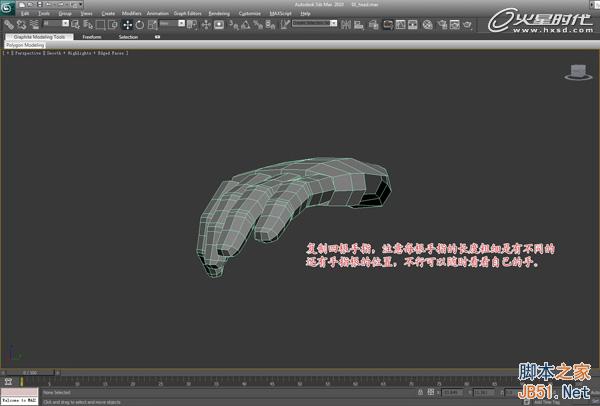Open the Tools menu
The width and height of the screenshot is (600, 406).
click(44, 13)
